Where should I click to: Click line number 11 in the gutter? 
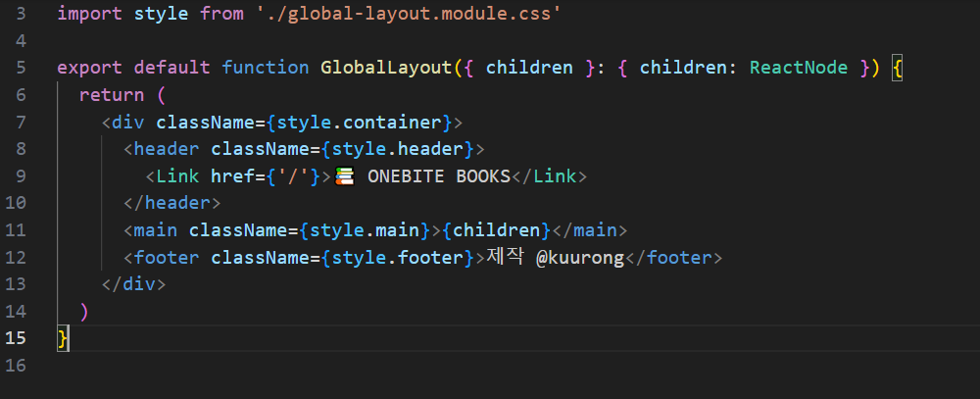click(x=16, y=230)
